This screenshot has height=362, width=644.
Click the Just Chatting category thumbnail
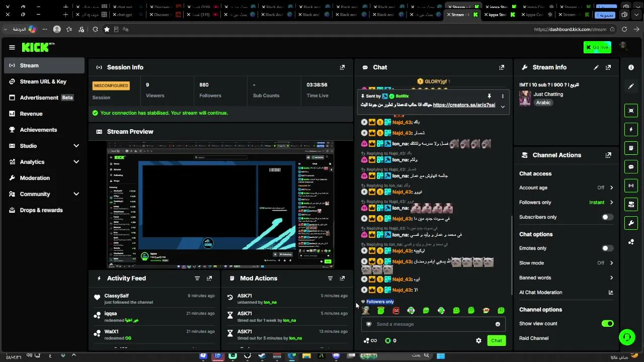pyautogui.click(x=525, y=98)
